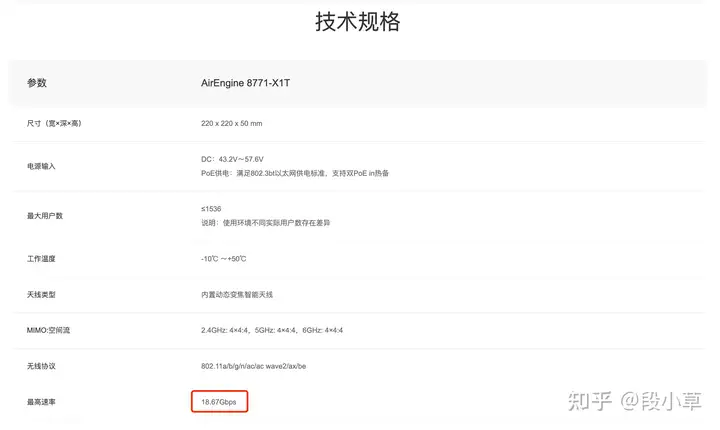
Task: Click the 最大用户数 row label
Action: tap(45, 216)
